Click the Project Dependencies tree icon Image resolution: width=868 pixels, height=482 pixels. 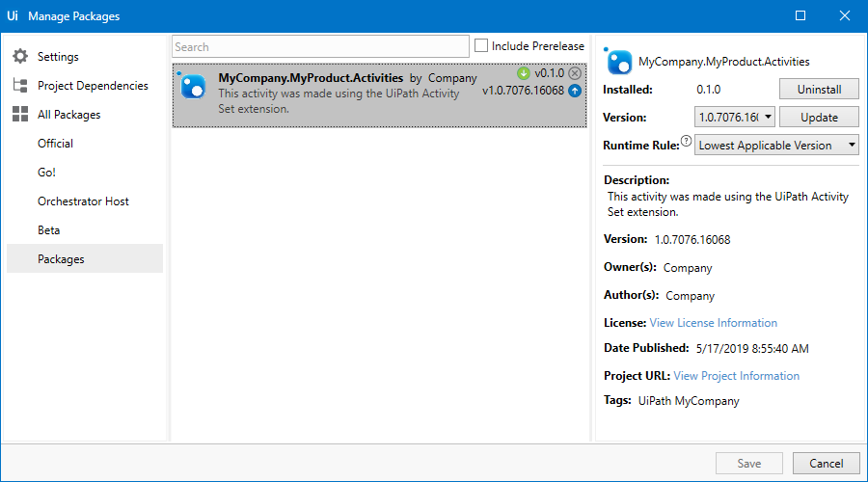[x=20, y=85]
